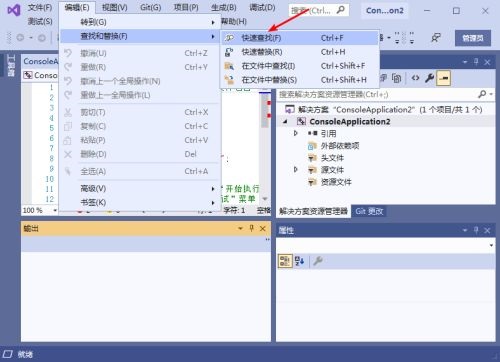Collapse the ConsoleApplication2 project node
This screenshot has width=500, height=362.
(285, 122)
